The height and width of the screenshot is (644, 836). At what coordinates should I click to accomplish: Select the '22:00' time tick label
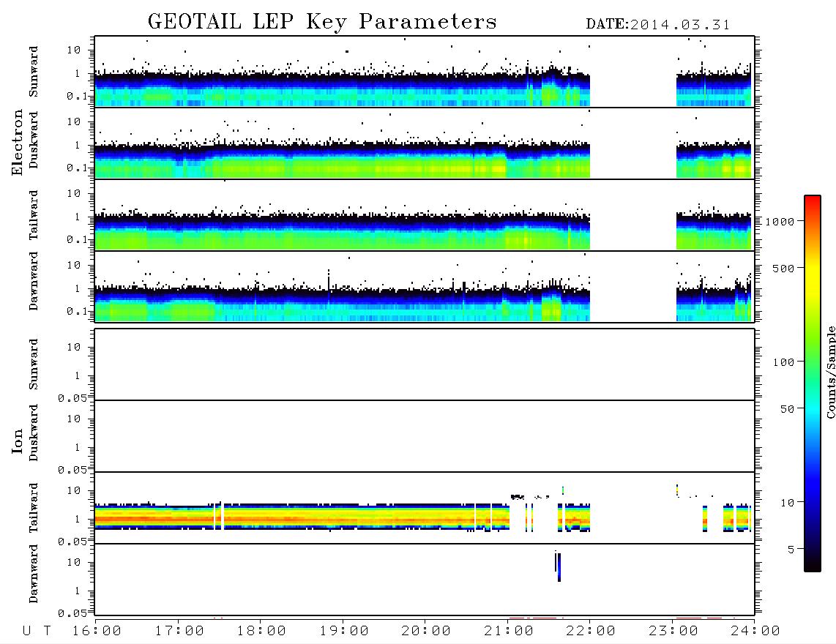point(591,632)
